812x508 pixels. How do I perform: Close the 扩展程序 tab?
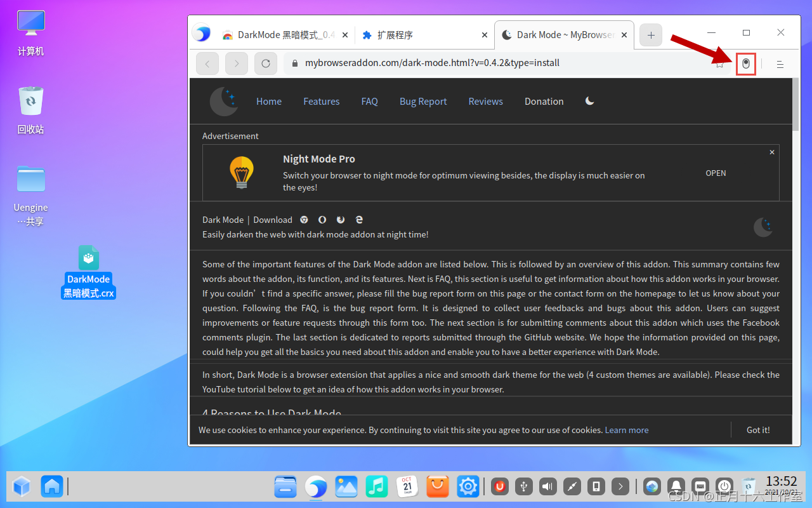(485, 36)
